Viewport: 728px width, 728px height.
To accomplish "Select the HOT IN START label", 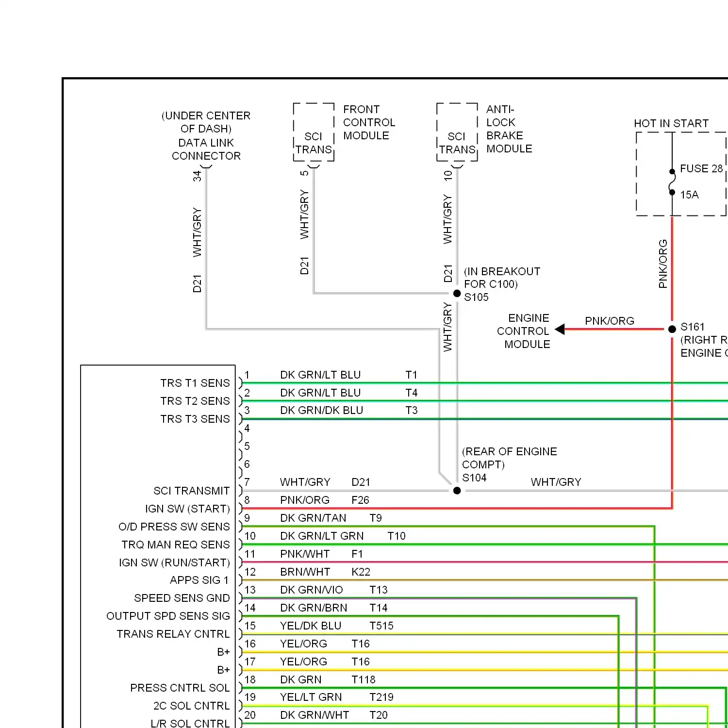I will point(671,123).
